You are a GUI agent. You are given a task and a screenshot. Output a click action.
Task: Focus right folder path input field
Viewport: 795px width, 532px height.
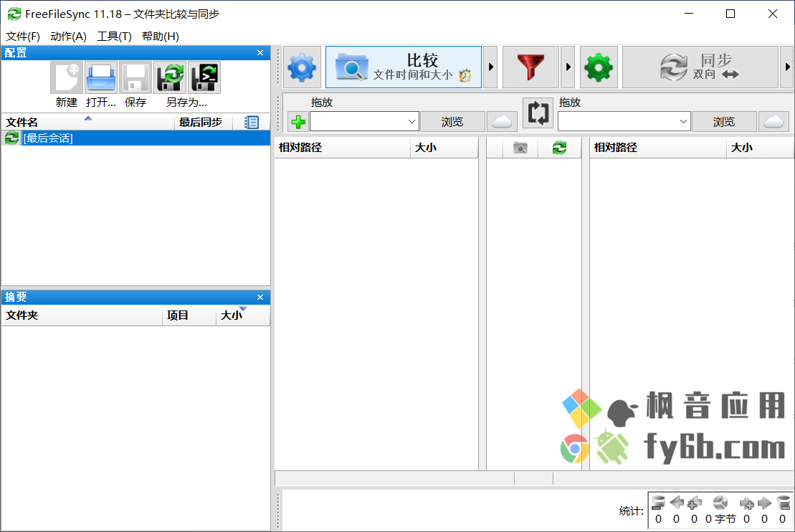coord(617,122)
